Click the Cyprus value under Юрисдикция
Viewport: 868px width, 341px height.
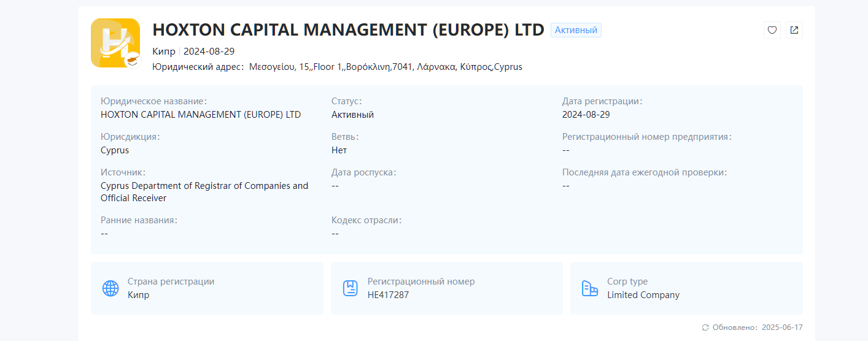(115, 150)
